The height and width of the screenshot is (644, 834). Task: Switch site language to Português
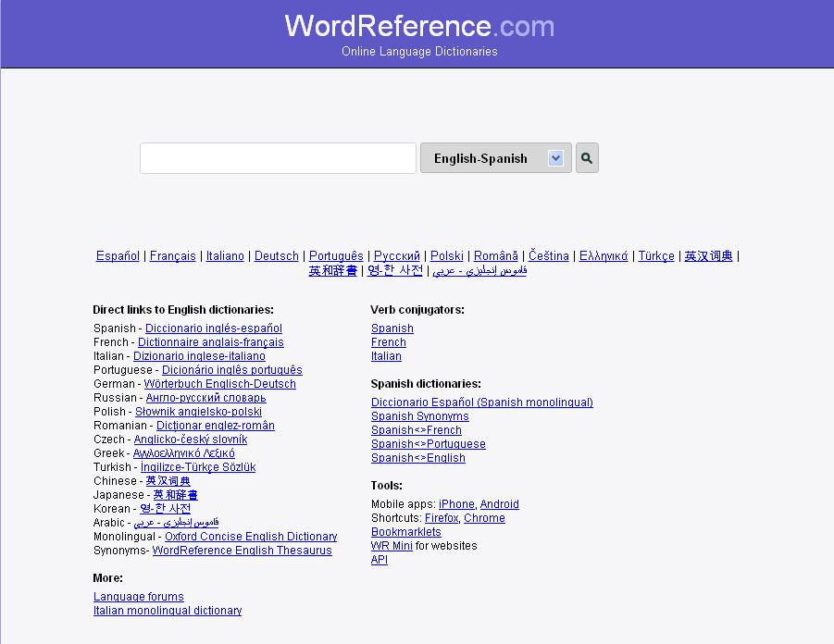(x=336, y=255)
